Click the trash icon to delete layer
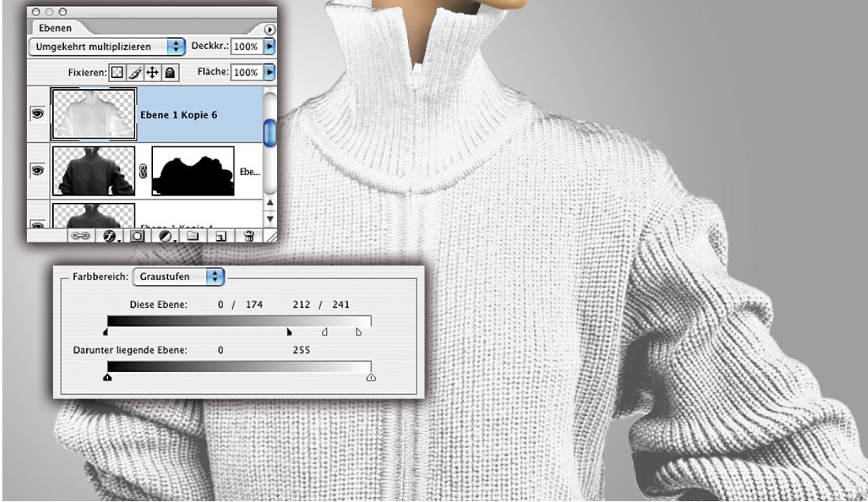 [x=249, y=235]
